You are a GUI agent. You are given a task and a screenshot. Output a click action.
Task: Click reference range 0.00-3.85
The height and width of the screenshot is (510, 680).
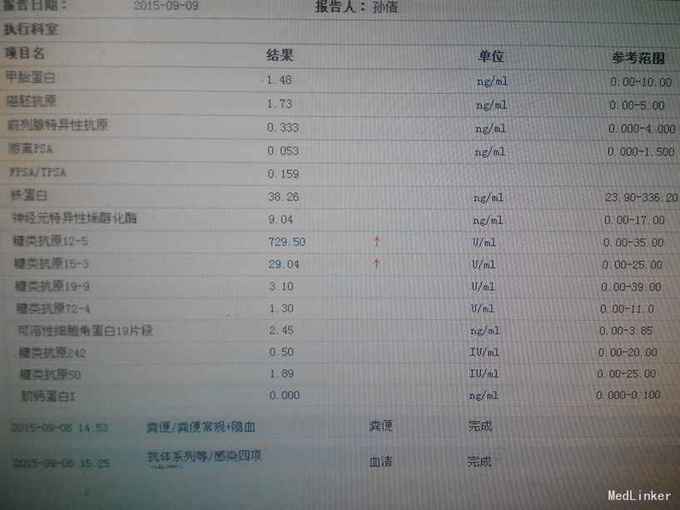(626, 331)
